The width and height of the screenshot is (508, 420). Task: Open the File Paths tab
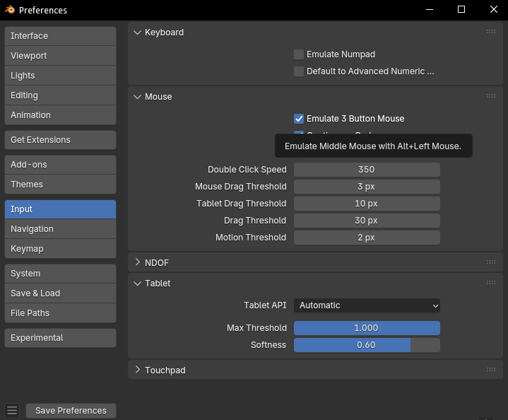point(60,313)
